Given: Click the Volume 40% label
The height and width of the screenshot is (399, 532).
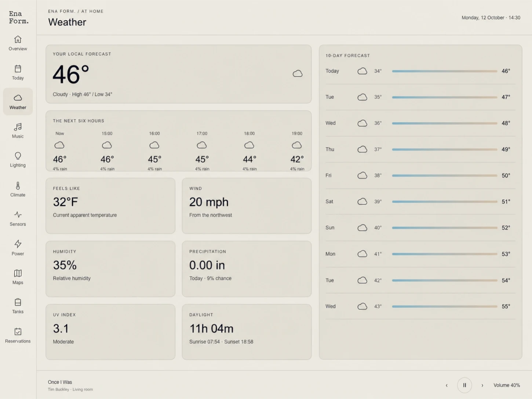Looking at the screenshot, I should point(507,385).
